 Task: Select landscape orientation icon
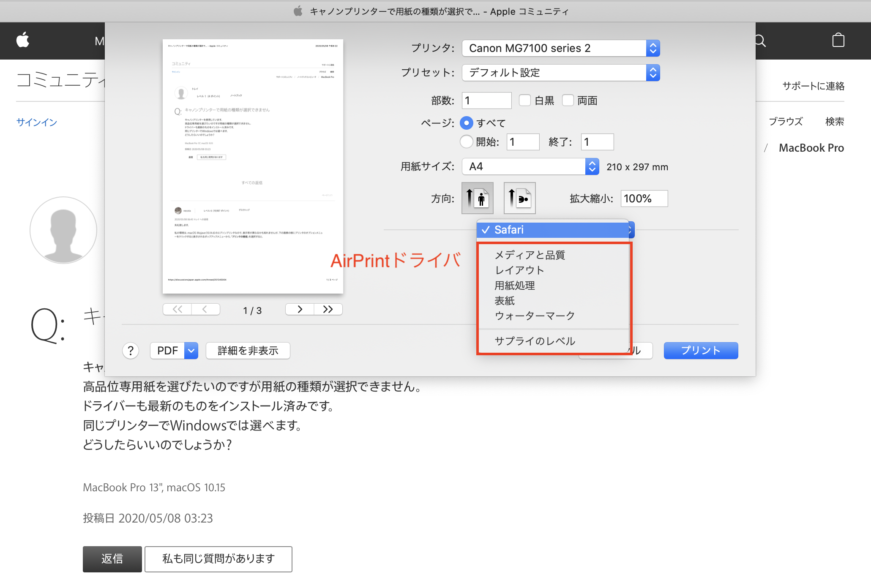click(519, 198)
